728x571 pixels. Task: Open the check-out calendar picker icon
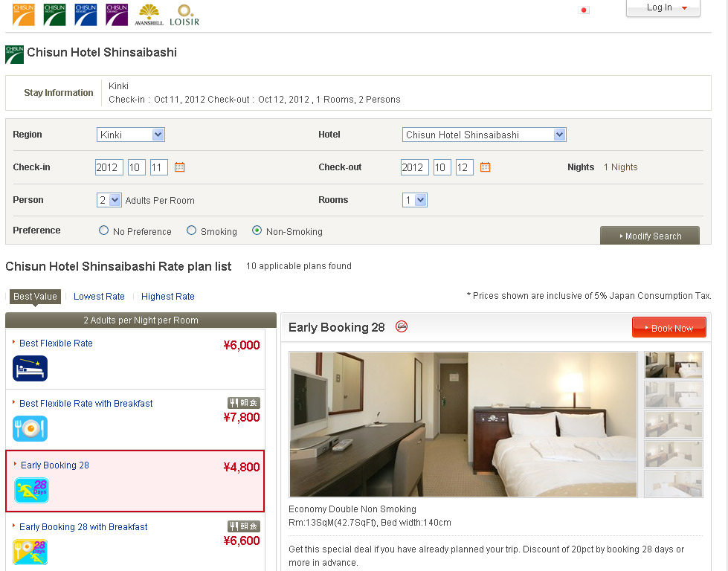[x=485, y=167]
